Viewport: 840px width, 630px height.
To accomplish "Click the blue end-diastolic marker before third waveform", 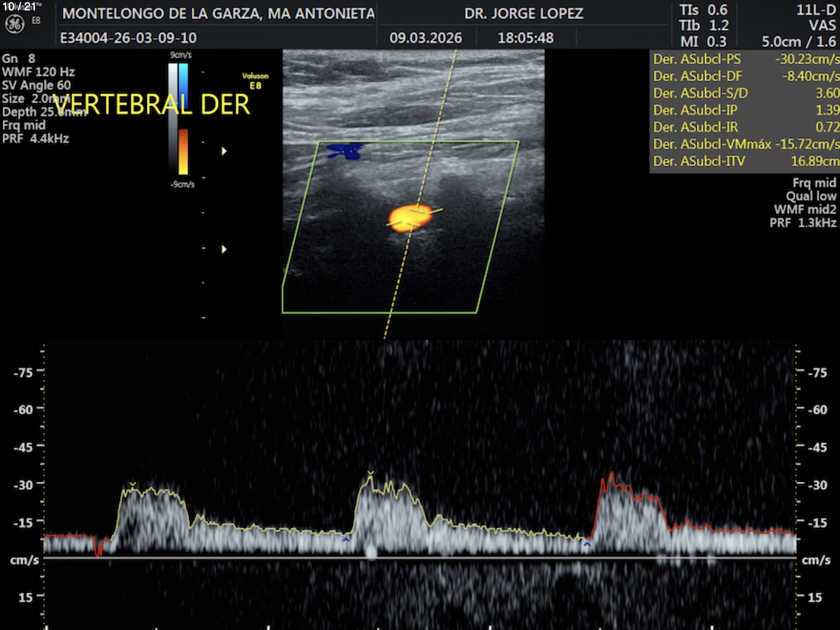I will click(x=587, y=544).
